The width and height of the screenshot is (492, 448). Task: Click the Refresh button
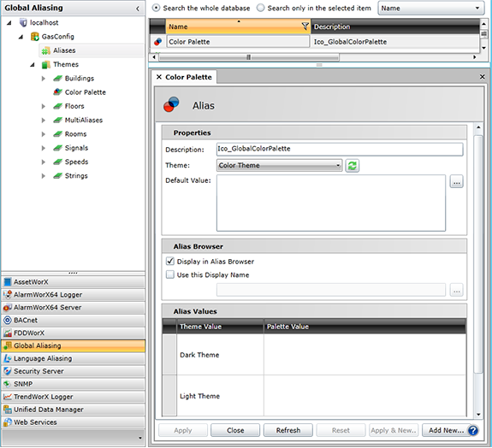pos(288,430)
